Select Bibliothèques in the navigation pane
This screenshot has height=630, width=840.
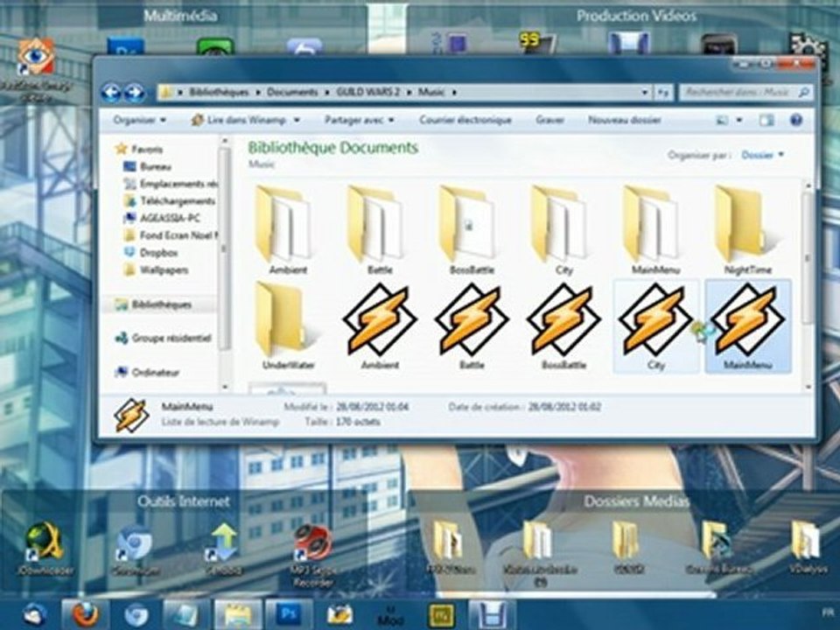coord(161,304)
